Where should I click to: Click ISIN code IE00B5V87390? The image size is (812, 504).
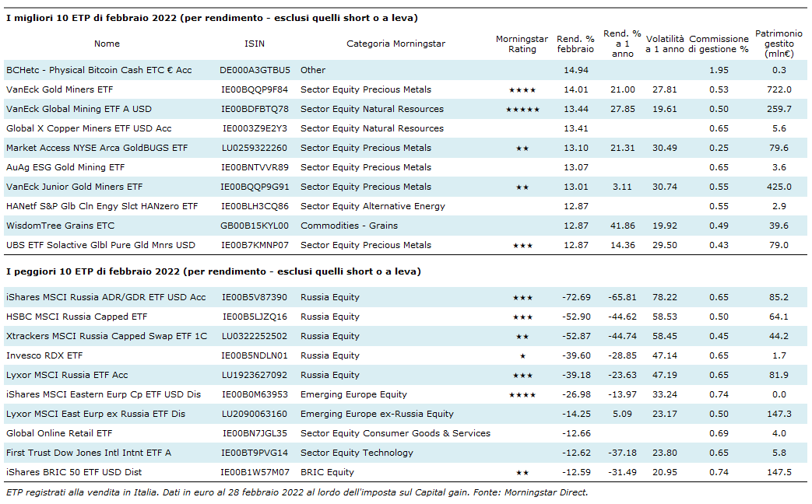pos(255,297)
